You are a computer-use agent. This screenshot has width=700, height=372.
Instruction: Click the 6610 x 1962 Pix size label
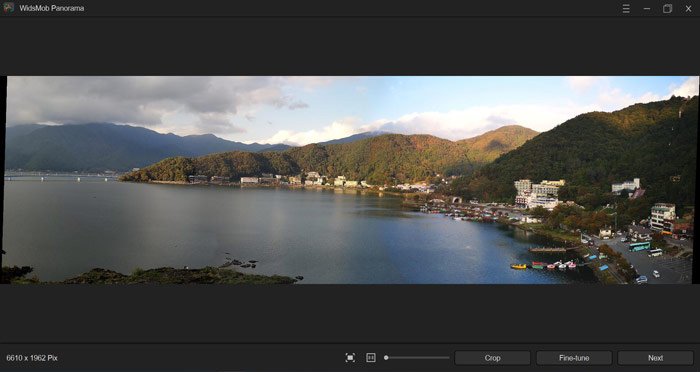click(32, 358)
